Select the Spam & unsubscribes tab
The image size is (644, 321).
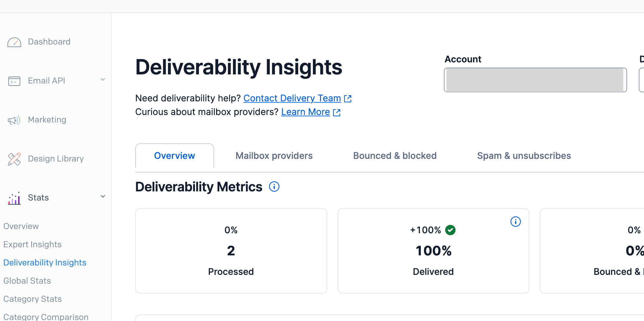(524, 156)
